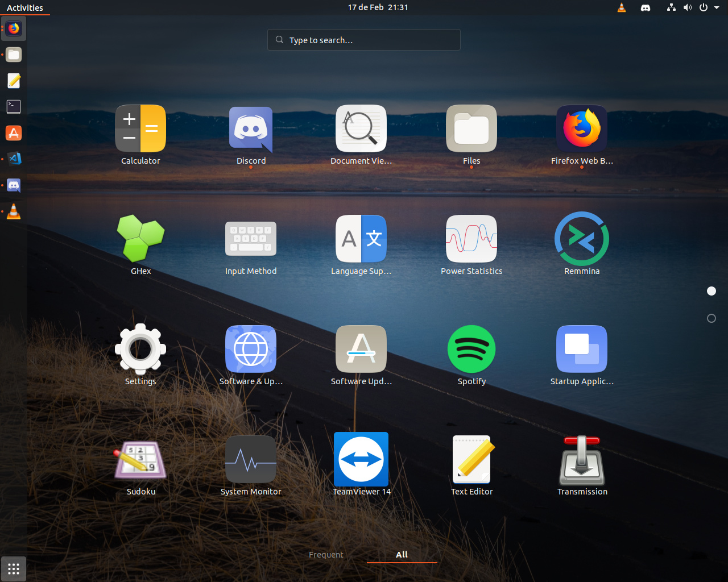Start the Sudoku game
Screen dimensions: 728x582
click(140, 459)
